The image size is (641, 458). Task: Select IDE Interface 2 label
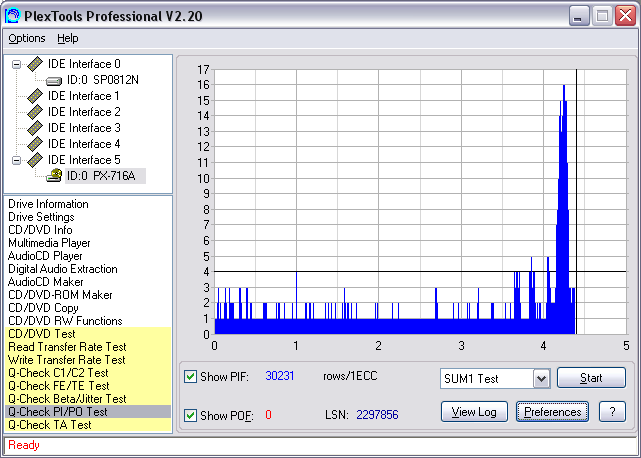click(84, 112)
